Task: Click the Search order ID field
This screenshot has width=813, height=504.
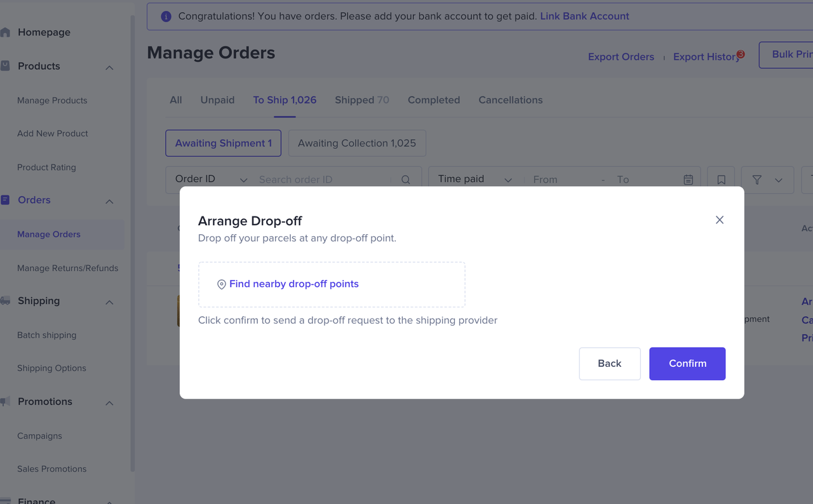Action: click(324, 180)
